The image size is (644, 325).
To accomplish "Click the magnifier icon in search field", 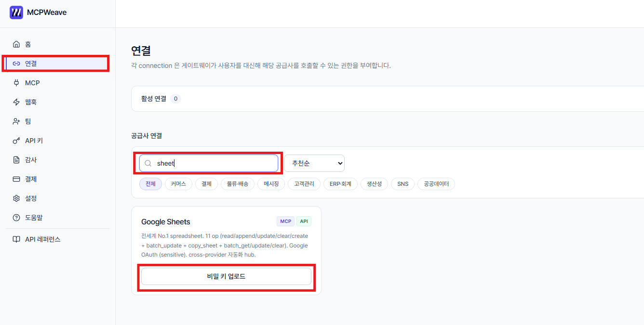I will point(148,163).
